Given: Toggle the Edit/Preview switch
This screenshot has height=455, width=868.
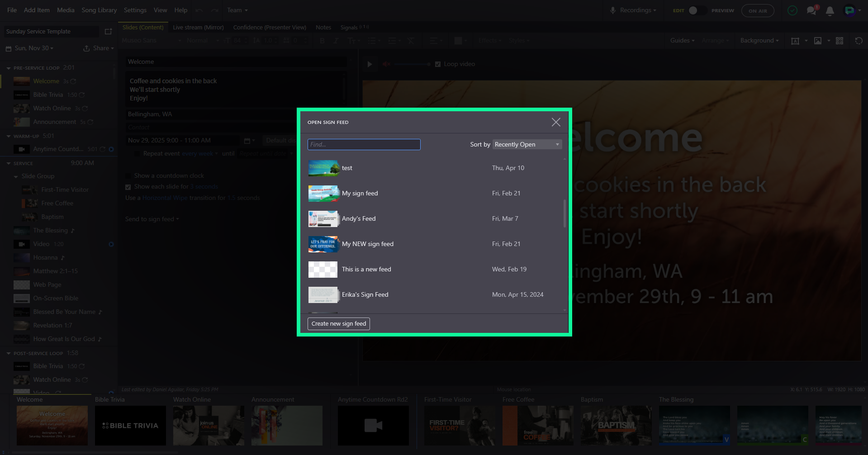Looking at the screenshot, I should tap(697, 10).
